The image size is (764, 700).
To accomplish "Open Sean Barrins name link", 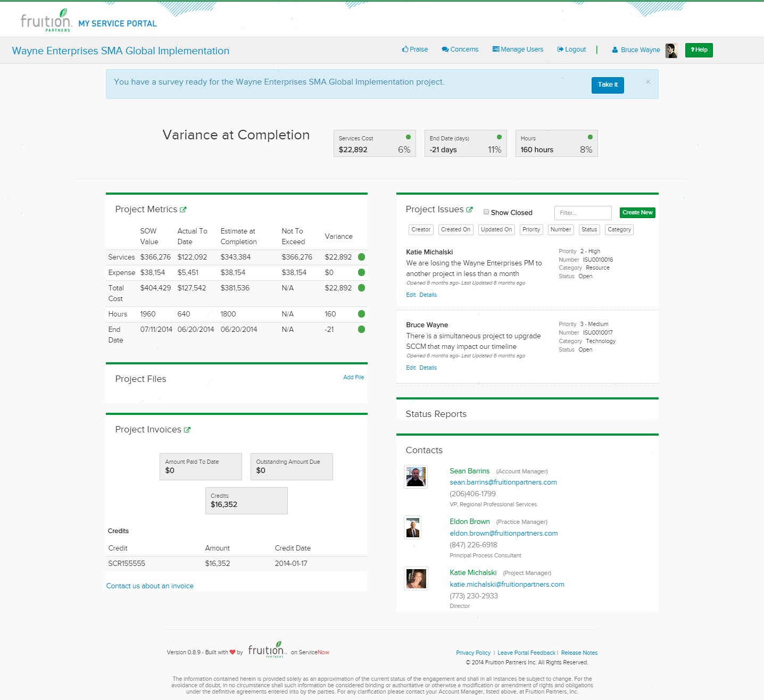I will point(469,471).
